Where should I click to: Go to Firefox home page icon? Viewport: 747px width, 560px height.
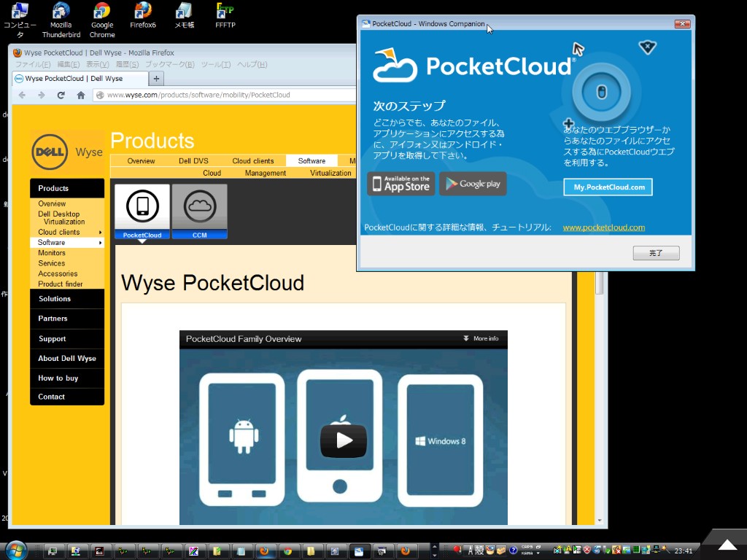(x=81, y=95)
